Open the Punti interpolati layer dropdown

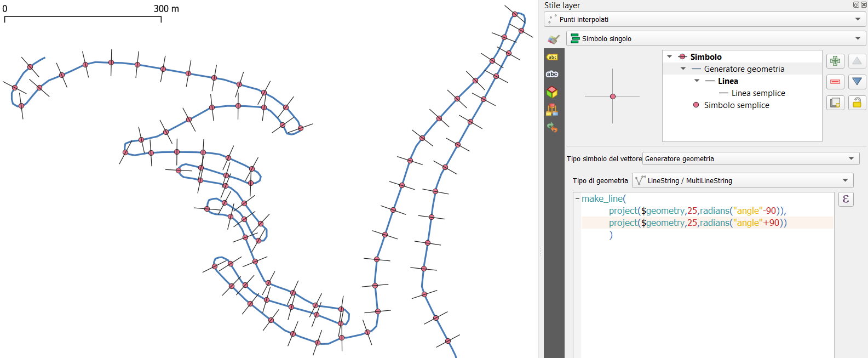coord(705,19)
